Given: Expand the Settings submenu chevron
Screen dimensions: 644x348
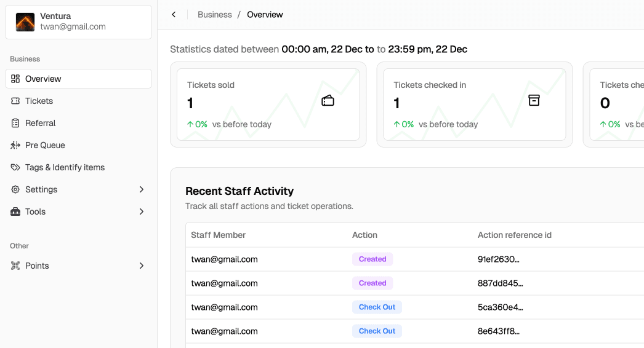Looking at the screenshot, I should [x=141, y=189].
